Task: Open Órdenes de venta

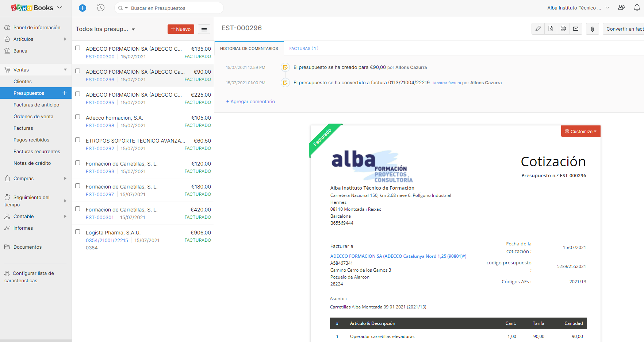Action: [x=33, y=116]
